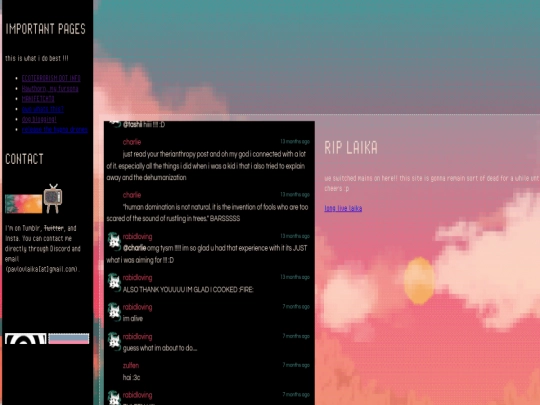Image resolution: width=540 pixels, height=405 pixels.
Task: Open the ECOTERRORISM DOT INFO link
Action: pyautogui.click(x=51, y=78)
